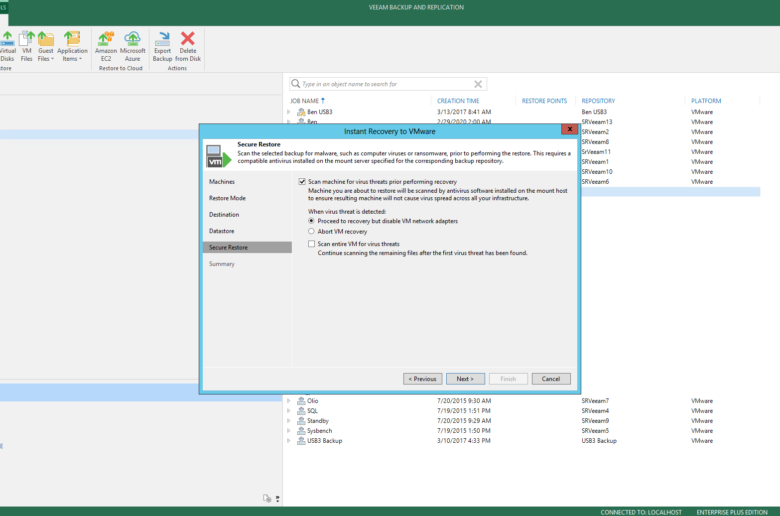Focus the object name search field

pyautogui.click(x=387, y=84)
